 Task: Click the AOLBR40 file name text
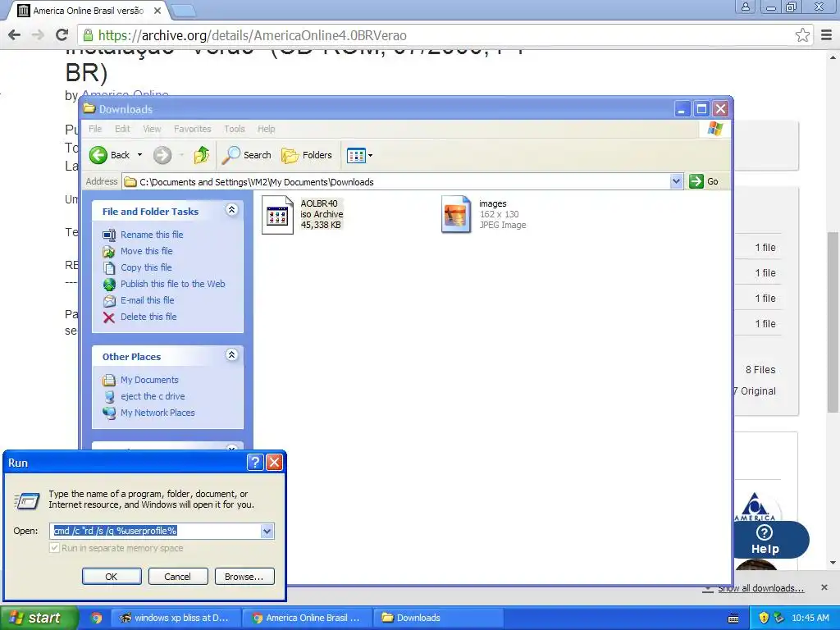(x=319, y=203)
